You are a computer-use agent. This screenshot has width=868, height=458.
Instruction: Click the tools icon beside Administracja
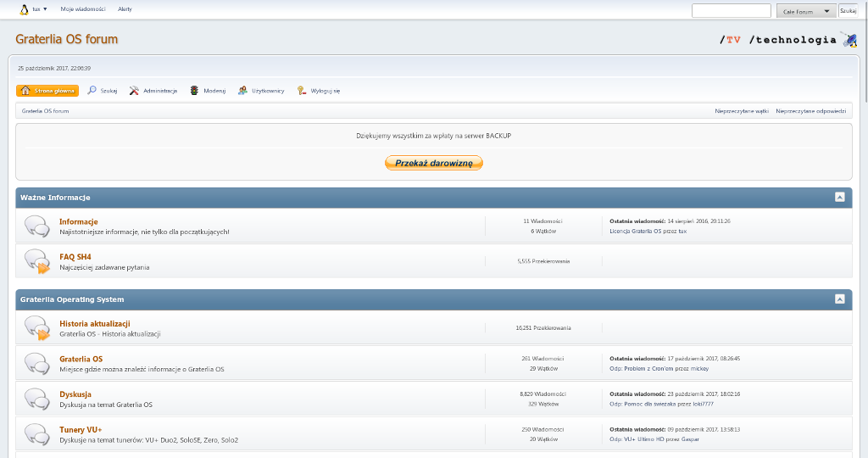point(134,90)
